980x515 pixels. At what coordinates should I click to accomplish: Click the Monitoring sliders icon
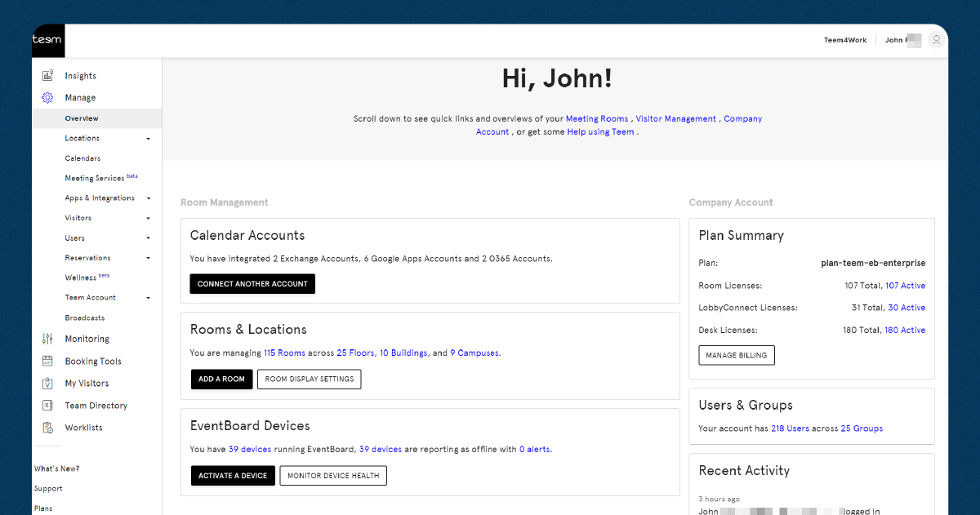point(47,339)
